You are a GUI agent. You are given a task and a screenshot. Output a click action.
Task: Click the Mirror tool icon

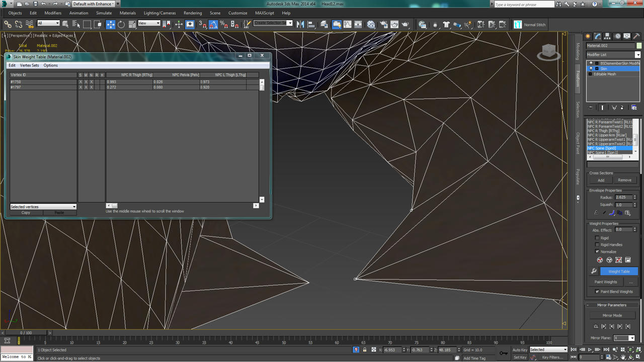(x=300, y=24)
